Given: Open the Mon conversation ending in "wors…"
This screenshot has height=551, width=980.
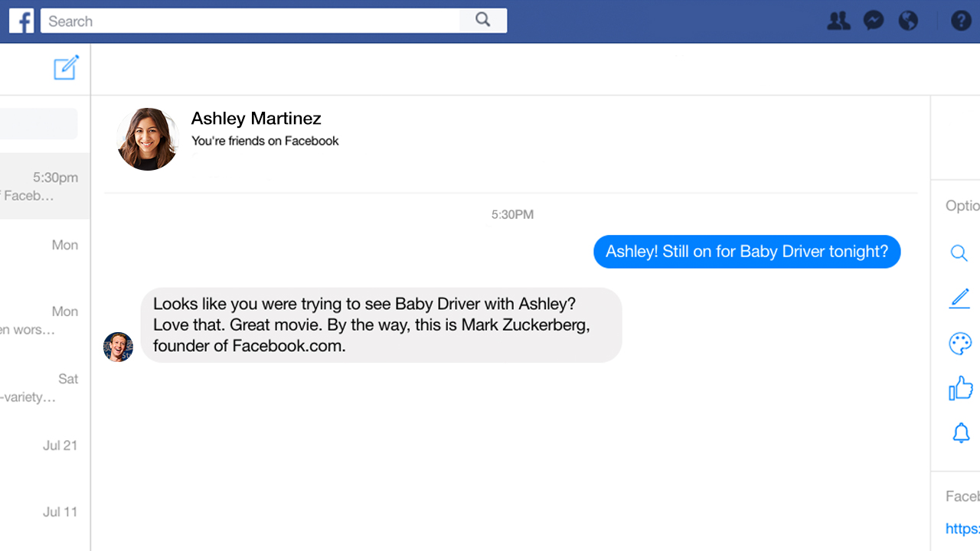Looking at the screenshot, I should tap(44, 320).
